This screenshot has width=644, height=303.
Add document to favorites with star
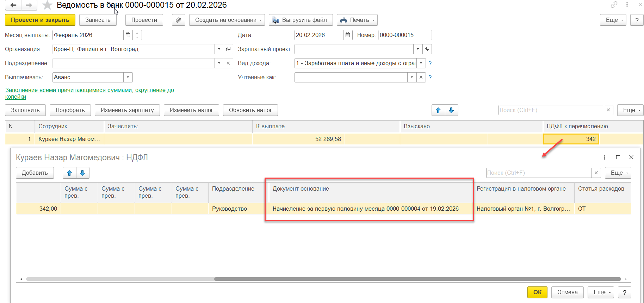point(47,5)
